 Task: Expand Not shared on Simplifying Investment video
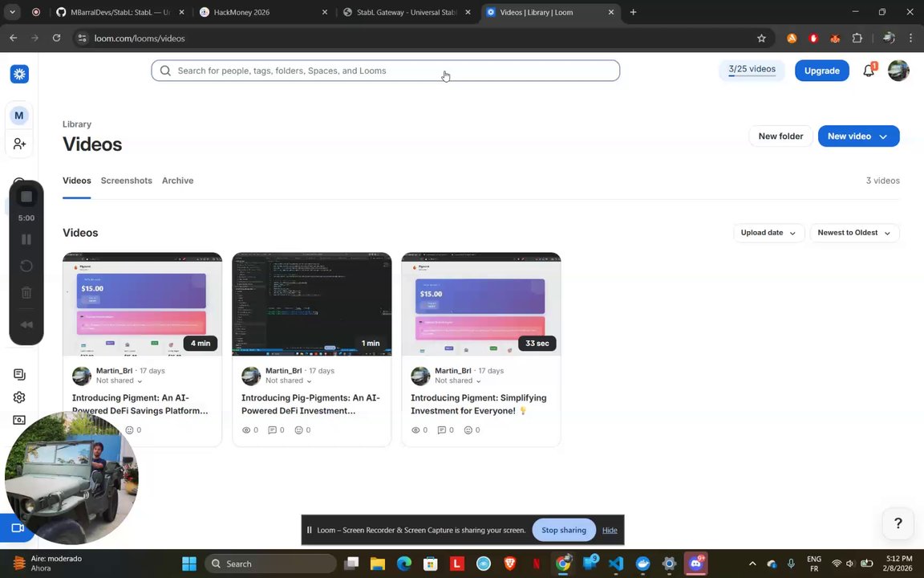point(458,381)
